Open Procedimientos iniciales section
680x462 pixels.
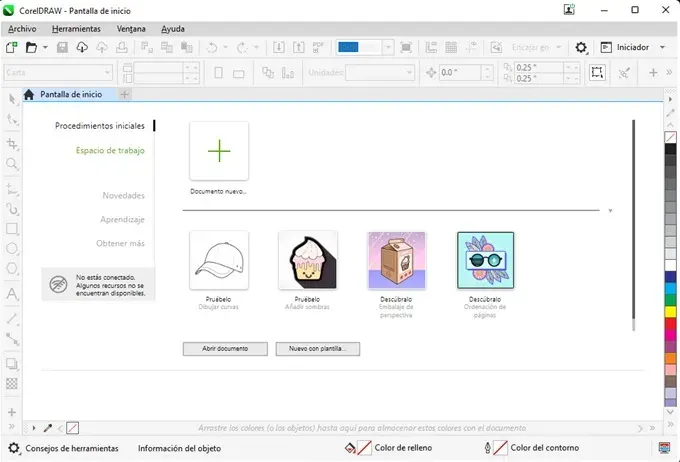click(100, 126)
